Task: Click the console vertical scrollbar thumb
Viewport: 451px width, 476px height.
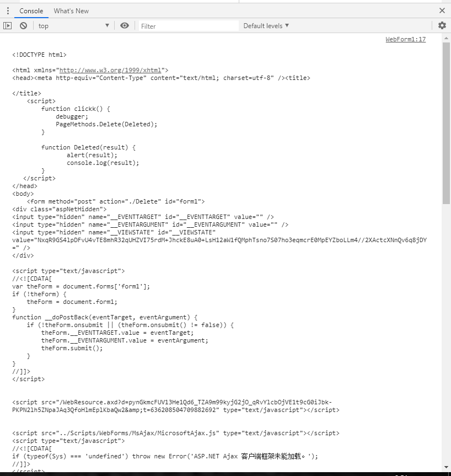Action: 446,123
